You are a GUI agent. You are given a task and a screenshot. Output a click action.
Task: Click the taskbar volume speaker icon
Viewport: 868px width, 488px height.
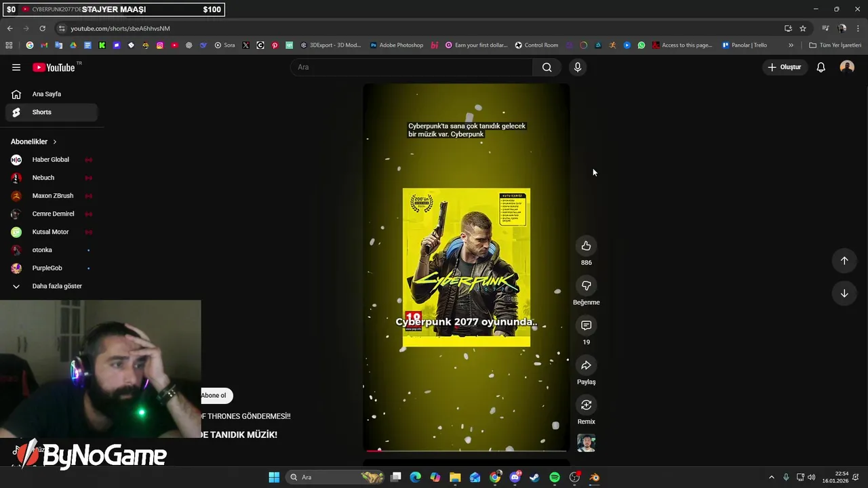coord(811,477)
